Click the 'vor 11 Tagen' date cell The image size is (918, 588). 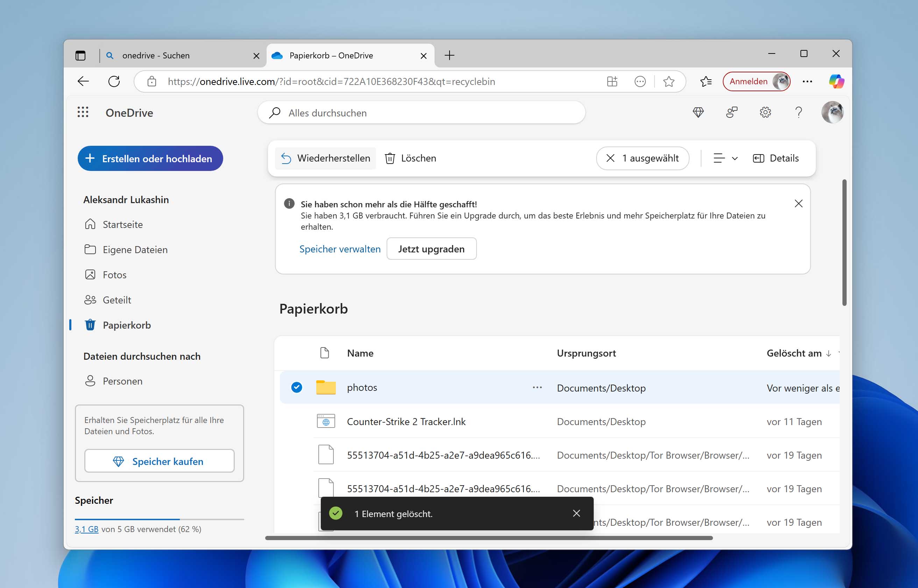pos(794,422)
